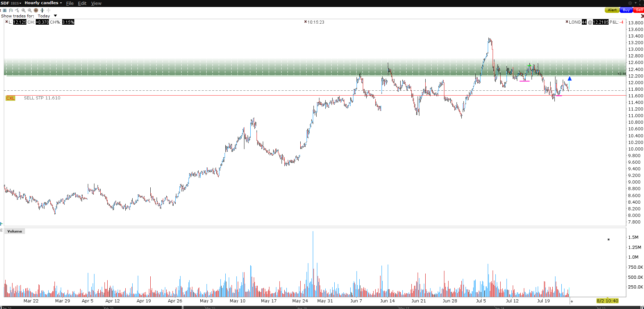Click the +0.370 change value
Screen dimensions: 644x309
click(42, 22)
